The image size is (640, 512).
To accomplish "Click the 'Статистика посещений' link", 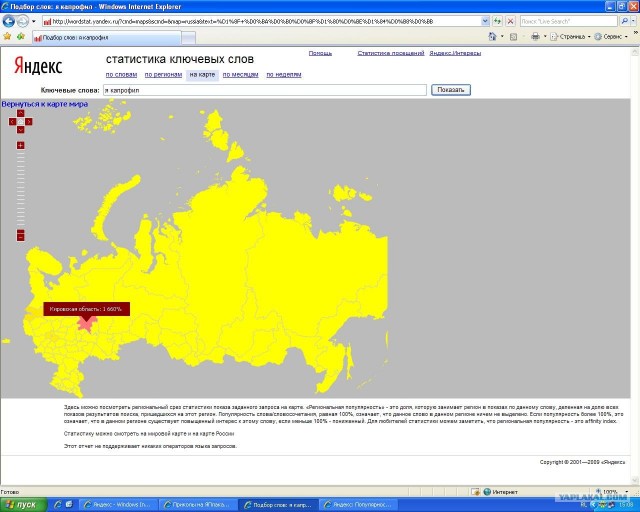I will [x=391, y=53].
